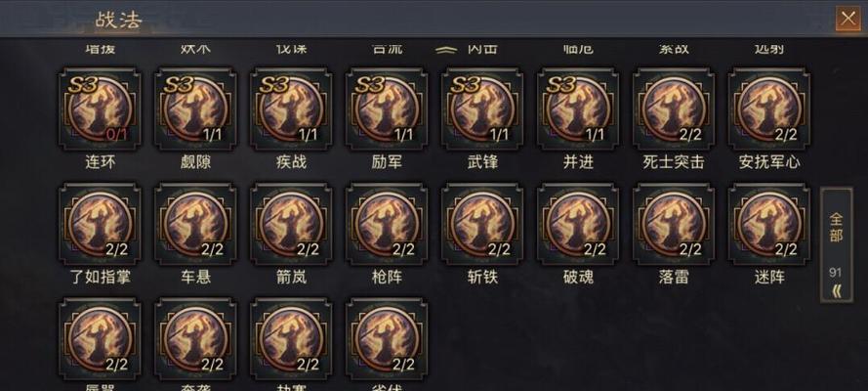Viewport: 868px width, 391px height.
Task: Choose the 疾战 S3 tactic
Action: click(x=291, y=109)
